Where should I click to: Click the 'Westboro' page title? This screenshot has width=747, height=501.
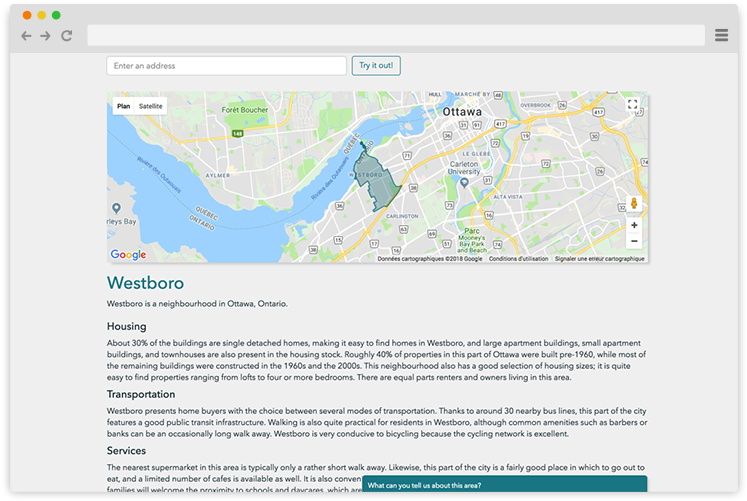(145, 283)
